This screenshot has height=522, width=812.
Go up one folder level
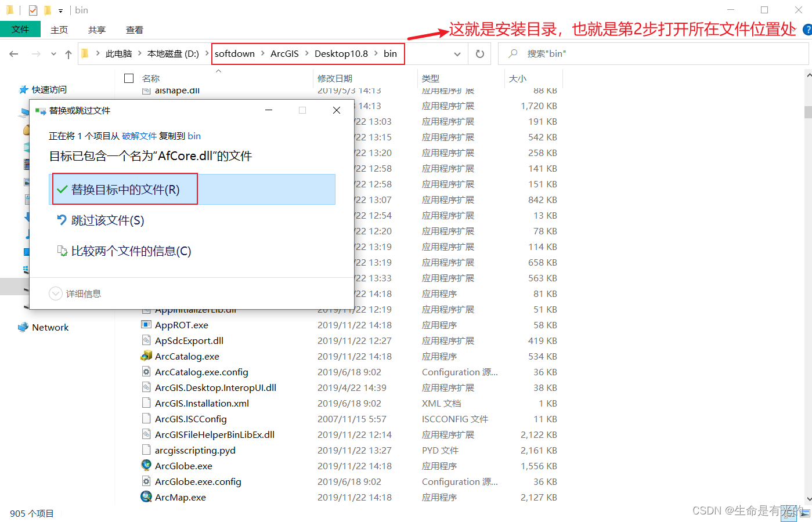pos(68,54)
